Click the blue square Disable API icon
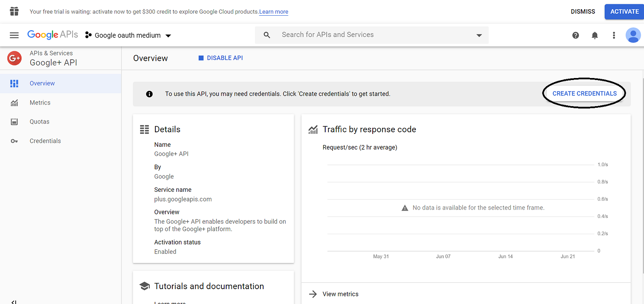644x304 pixels. (201, 58)
